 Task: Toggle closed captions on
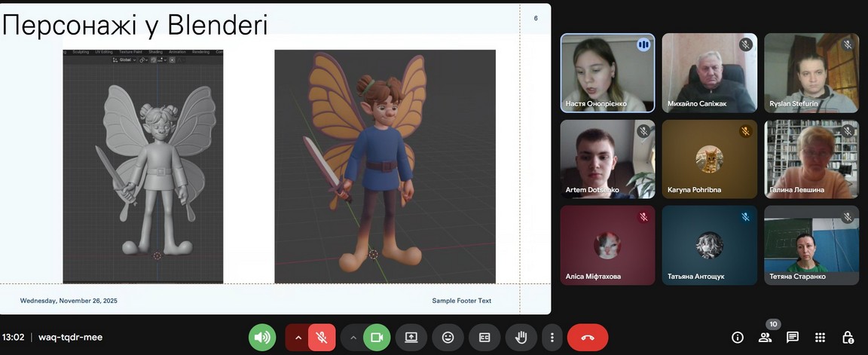click(484, 337)
